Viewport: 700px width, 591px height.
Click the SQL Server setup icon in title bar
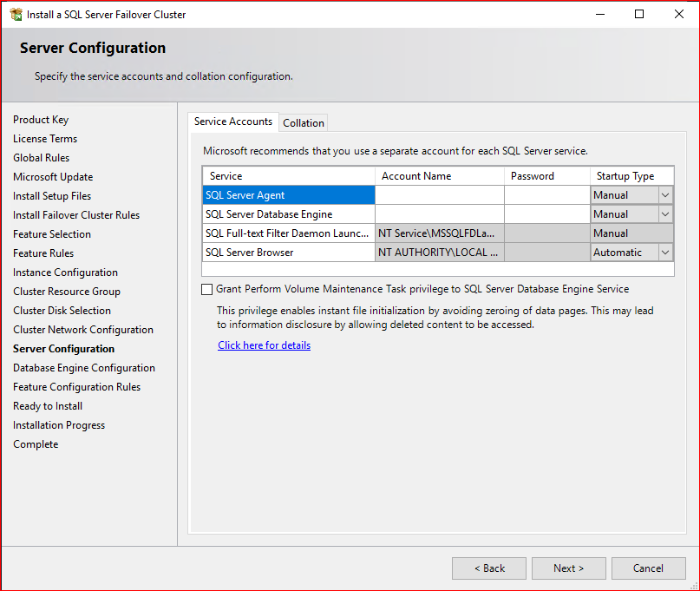16,14
